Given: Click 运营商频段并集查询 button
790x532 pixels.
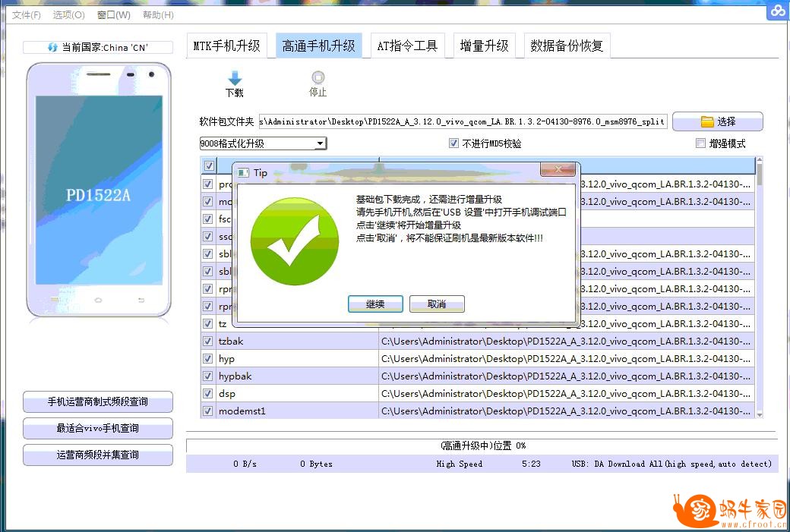Looking at the screenshot, I should 98,455.
